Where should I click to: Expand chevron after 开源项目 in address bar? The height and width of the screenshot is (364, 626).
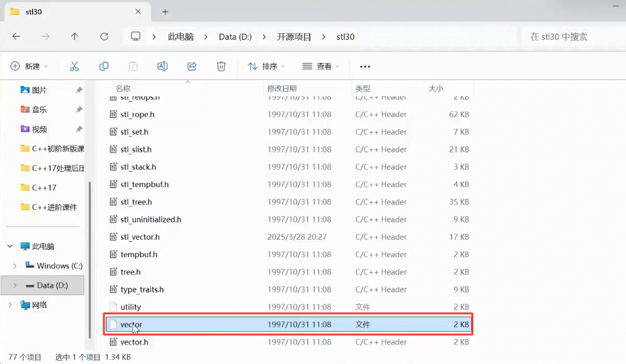click(x=323, y=37)
